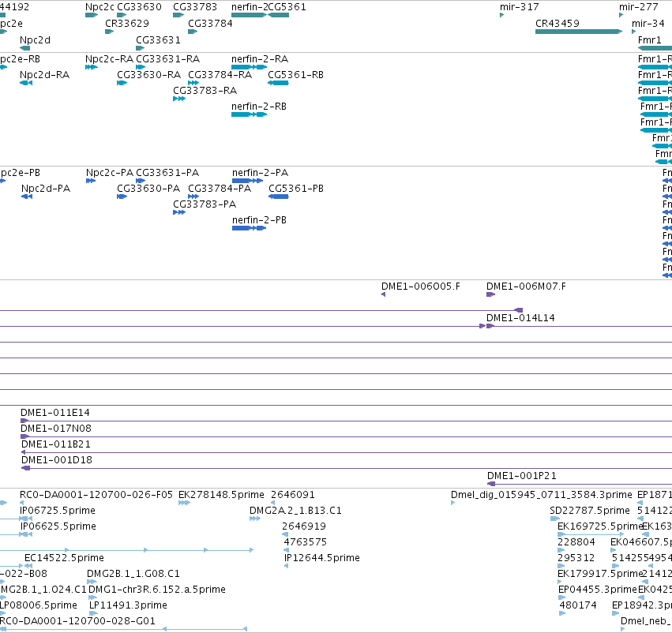Open the DME1-006M07.F BAC end
The width and height of the screenshot is (672, 633).
(x=490, y=294)
